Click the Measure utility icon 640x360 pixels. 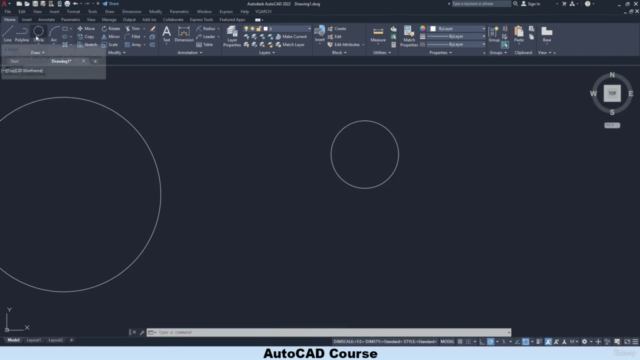[378, 34]
